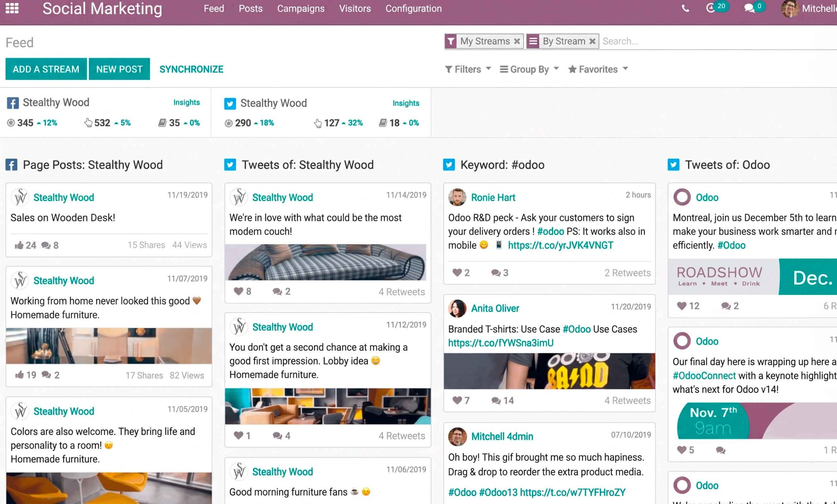Click the Add a Stream button
The height and width of the screenshot is (504, 837).
pyautogui.click(x=46, y=69)
